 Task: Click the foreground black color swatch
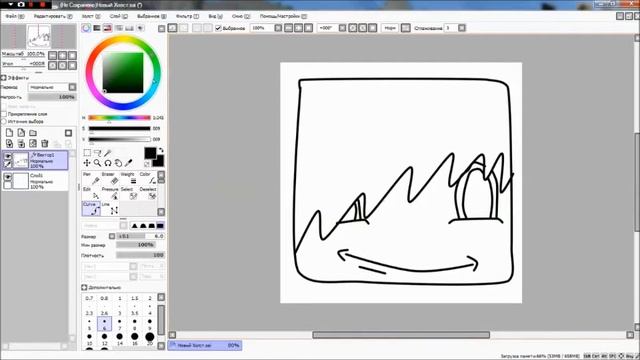point(150,153)
